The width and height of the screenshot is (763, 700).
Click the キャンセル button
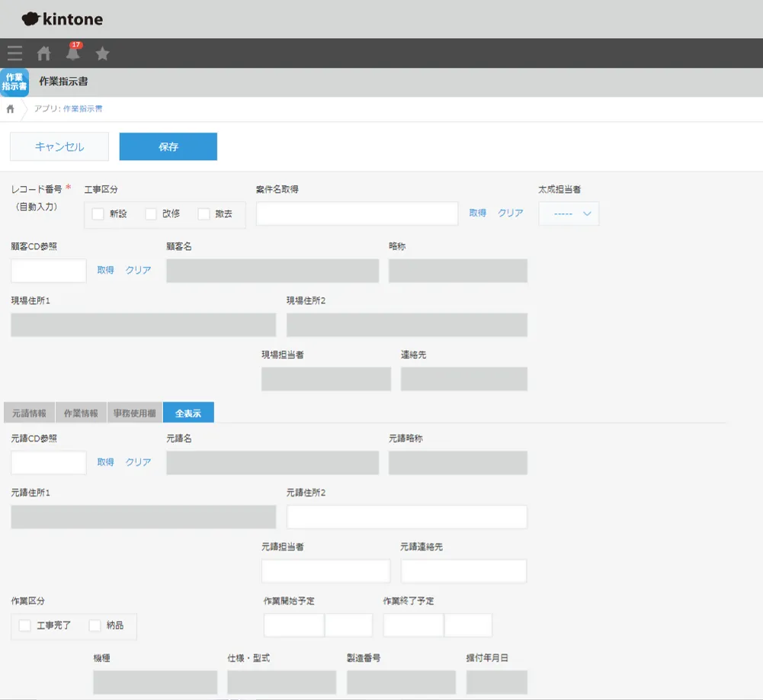tap(59, 147)
